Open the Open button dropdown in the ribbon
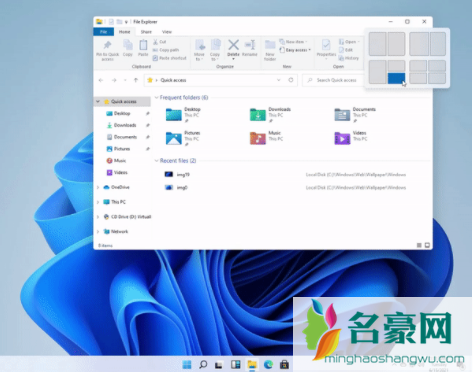 (x=359, y=42)
